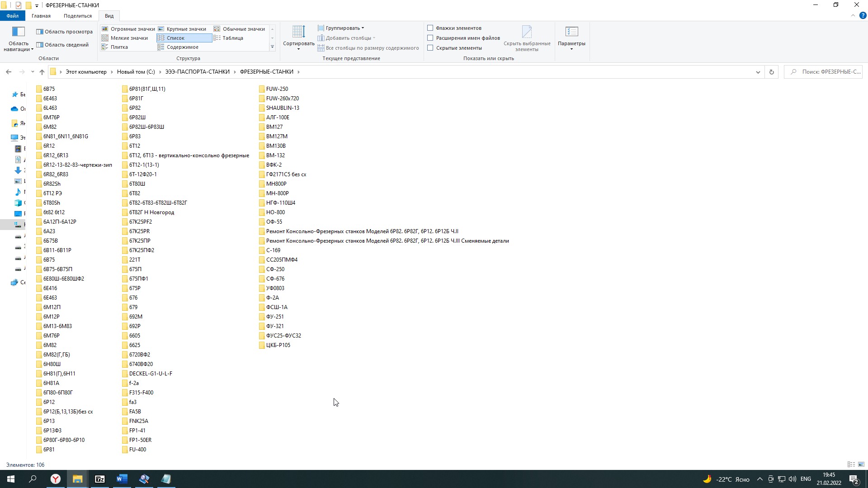Click the Refresh button in the address bar
The width and height of the screenshot is (868, 488).
pyautogui.click(x=772, y=72)
